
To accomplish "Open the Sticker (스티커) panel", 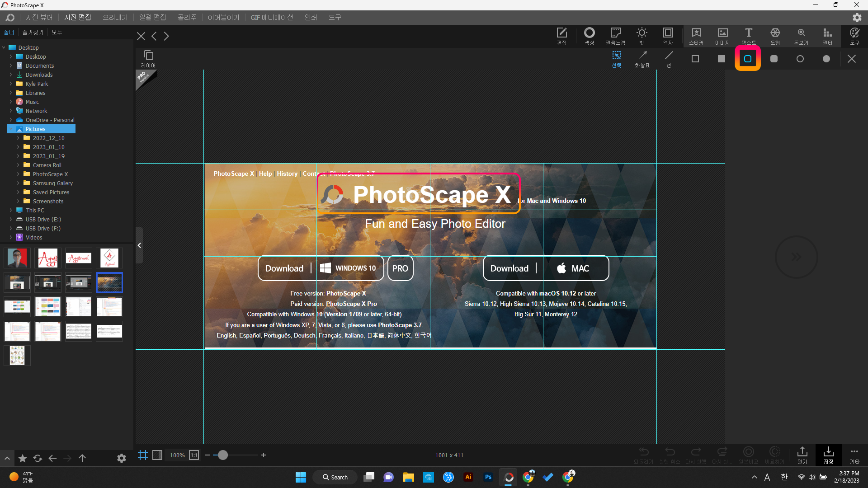I will tap(696, 36).
